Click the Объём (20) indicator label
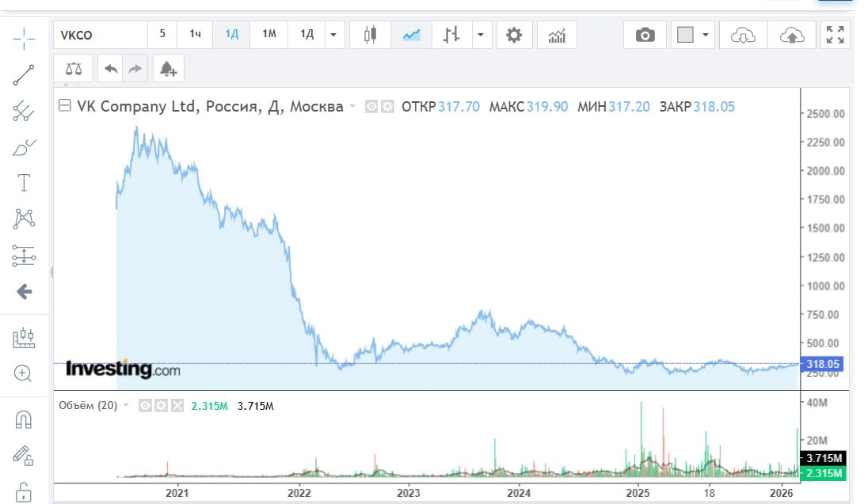Viewport: 864px width, 504px height. coord(88,406)
